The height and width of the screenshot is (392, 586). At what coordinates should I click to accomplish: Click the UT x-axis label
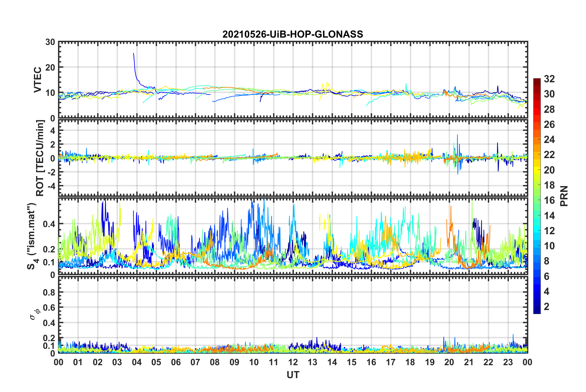293,375
